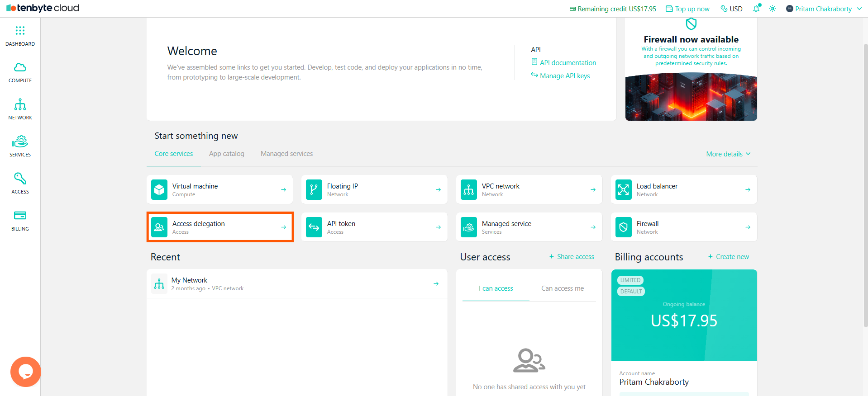868x396 pixels.
Task: Open the USD currency selector
Action: 731,9
